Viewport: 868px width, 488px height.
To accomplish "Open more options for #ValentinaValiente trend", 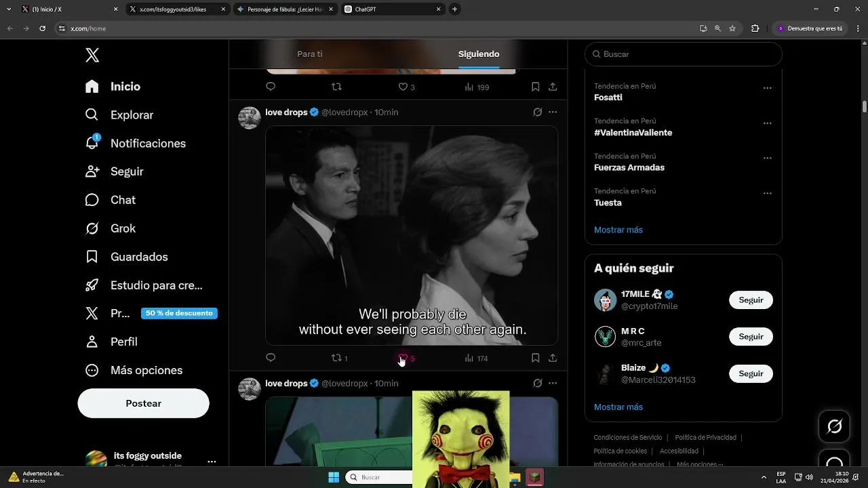I will [x=767, y=123].
